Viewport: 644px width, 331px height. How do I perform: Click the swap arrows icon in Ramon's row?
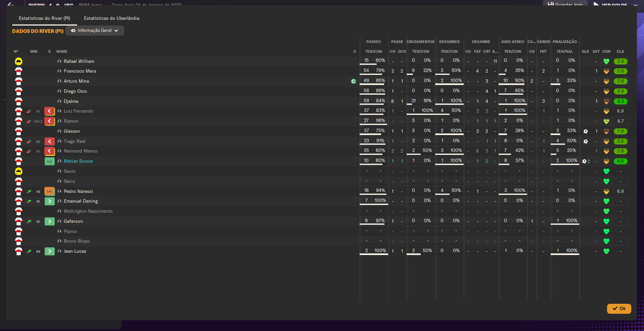coord(29,121)
